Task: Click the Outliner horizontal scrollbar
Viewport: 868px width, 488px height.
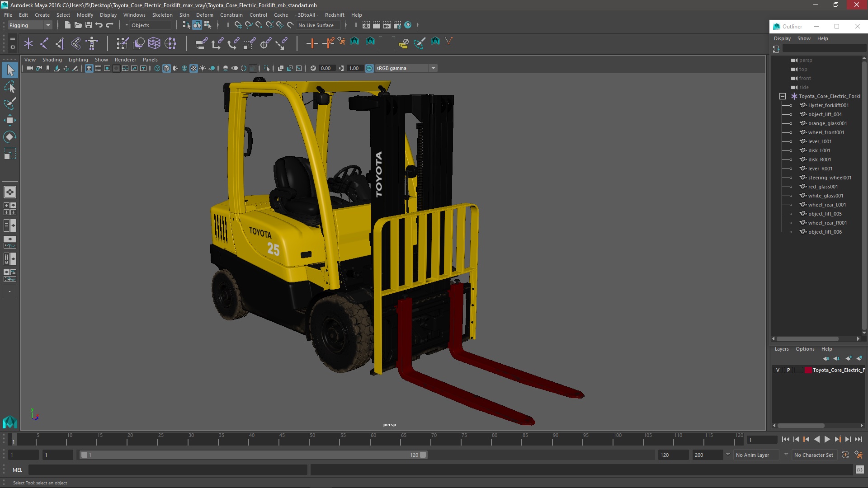Action: [x=808, y=338]
